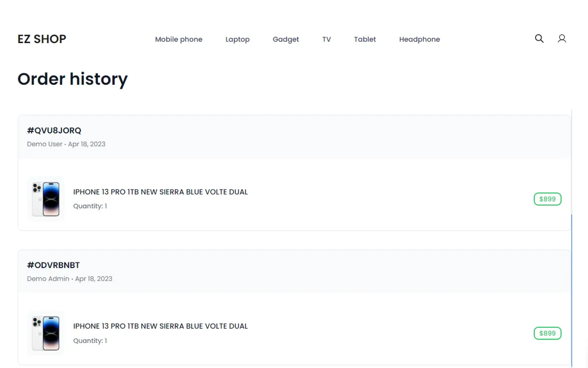The width and height of the screenshot is (588, 368).
Task: Click the iPhone thumbnail in order #ODVRBNBT
Action: [46, 333]
